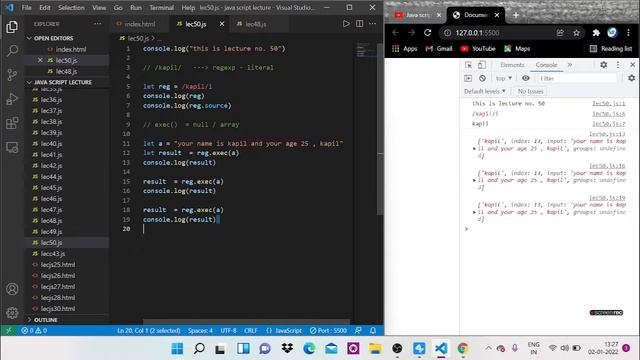Switch to index.html editor tab
This screenshot has height=360, width=640.
click(139, 24)
